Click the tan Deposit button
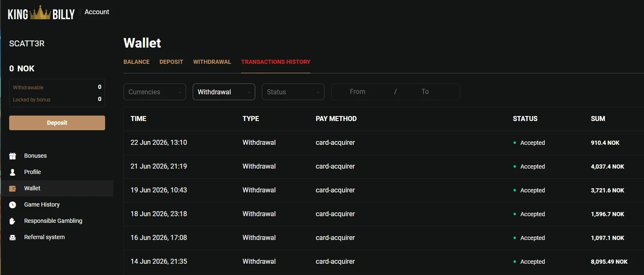644x275 pixels. pyautogui.click(x=57, y=123)
